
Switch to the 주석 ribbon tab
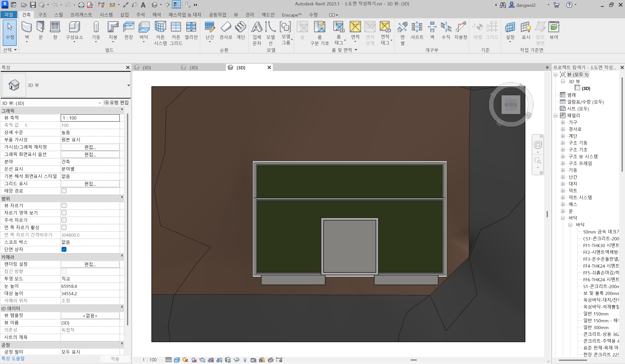[x=140, y=15]
